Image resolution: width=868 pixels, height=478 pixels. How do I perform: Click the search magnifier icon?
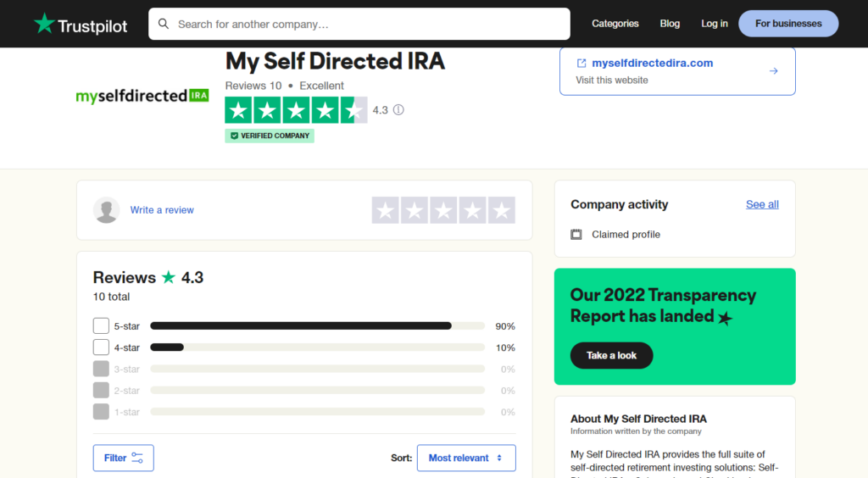[x=164, y=24]
